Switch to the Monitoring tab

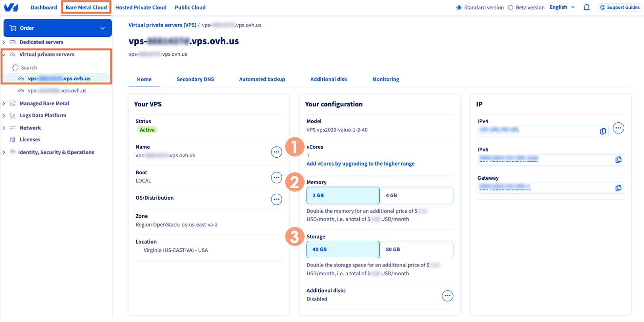coord(386,79)
